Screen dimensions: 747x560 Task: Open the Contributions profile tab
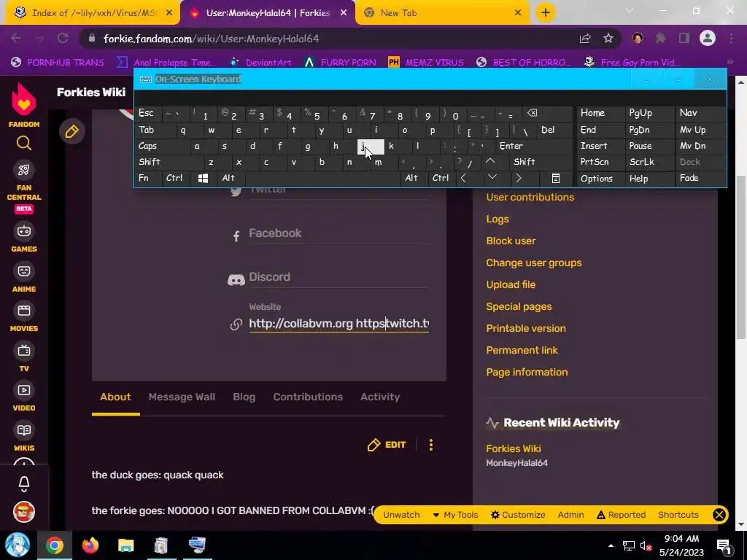308,397
